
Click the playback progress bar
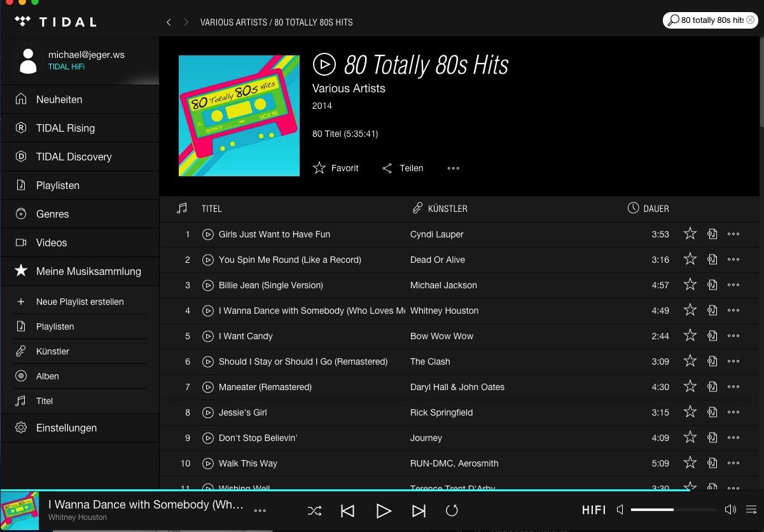point(382,490)
